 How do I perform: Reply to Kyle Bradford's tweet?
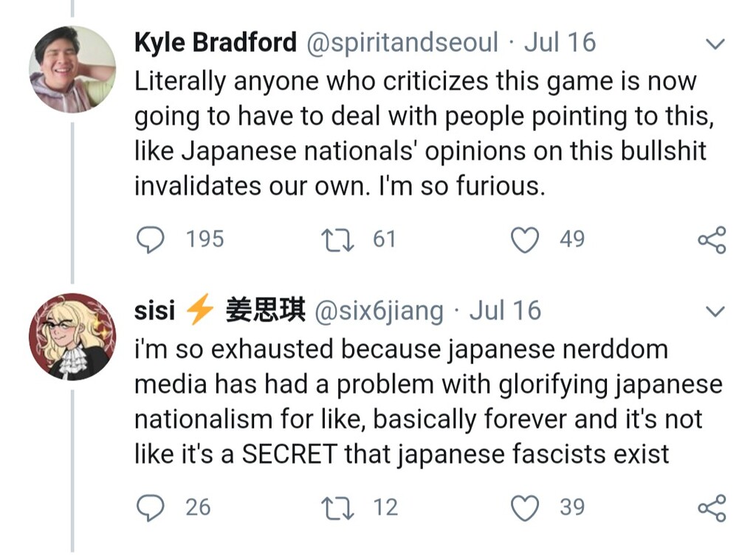[x=151, y=239]
